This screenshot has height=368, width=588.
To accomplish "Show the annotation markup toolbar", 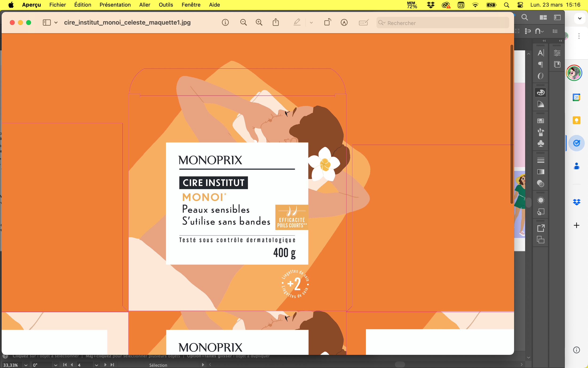I will pyautogui.click(x=344, y=22).
